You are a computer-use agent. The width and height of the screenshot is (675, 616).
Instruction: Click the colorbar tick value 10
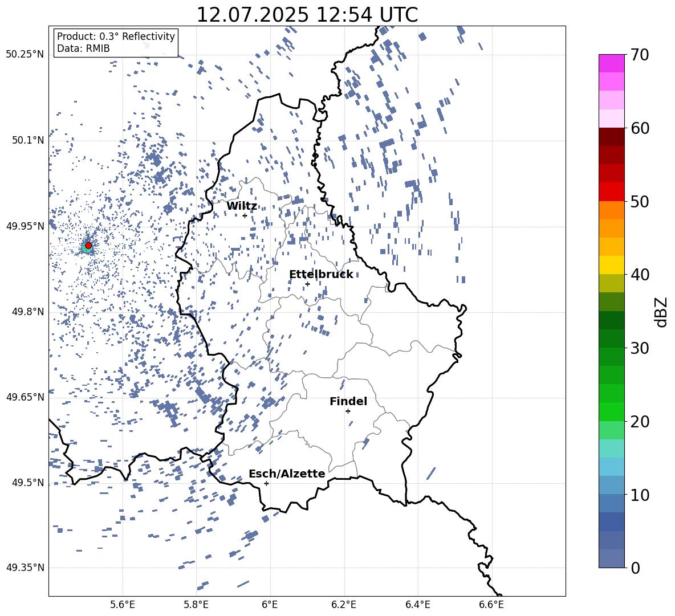coord(640,495)
